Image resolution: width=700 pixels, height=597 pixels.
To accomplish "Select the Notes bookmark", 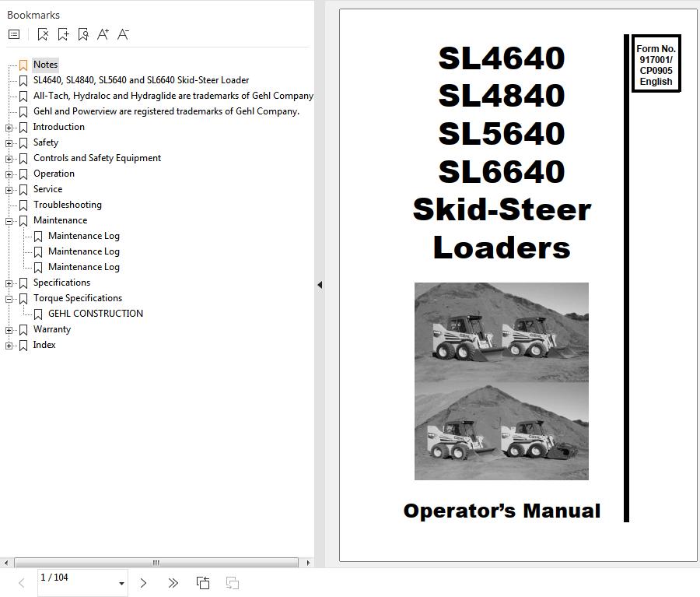I will [x=46, y=65].
